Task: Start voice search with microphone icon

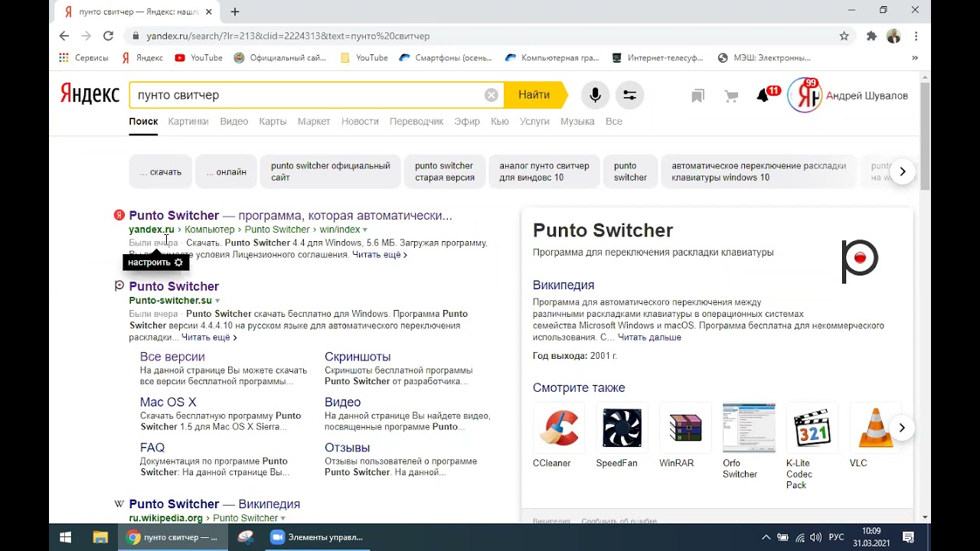Action: click(x=595, y=95)
